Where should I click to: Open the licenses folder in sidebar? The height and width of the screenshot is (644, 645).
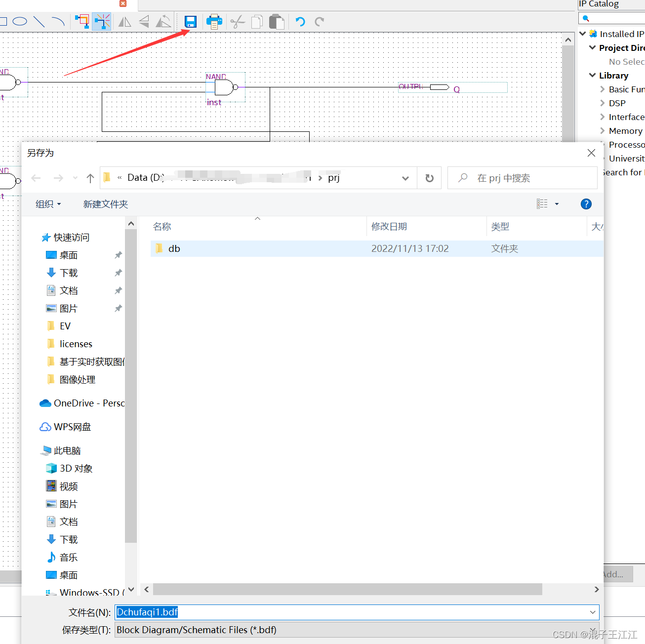pos(70,344)
